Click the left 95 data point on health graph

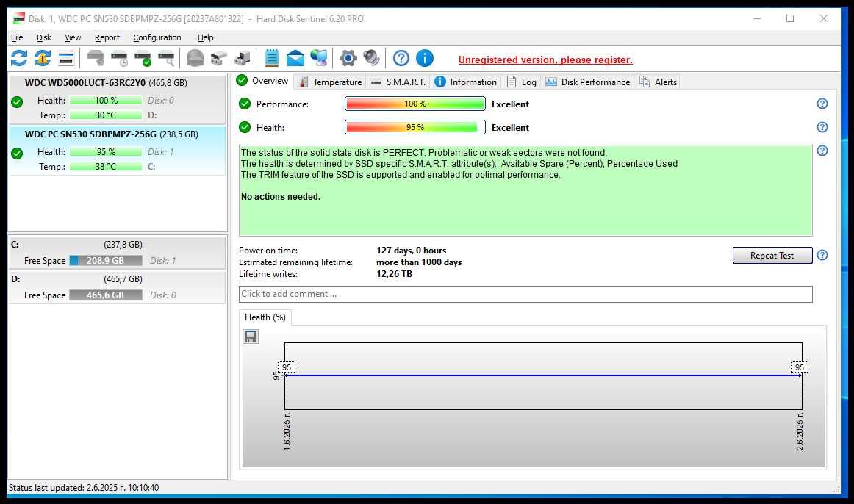pos(287,367)
